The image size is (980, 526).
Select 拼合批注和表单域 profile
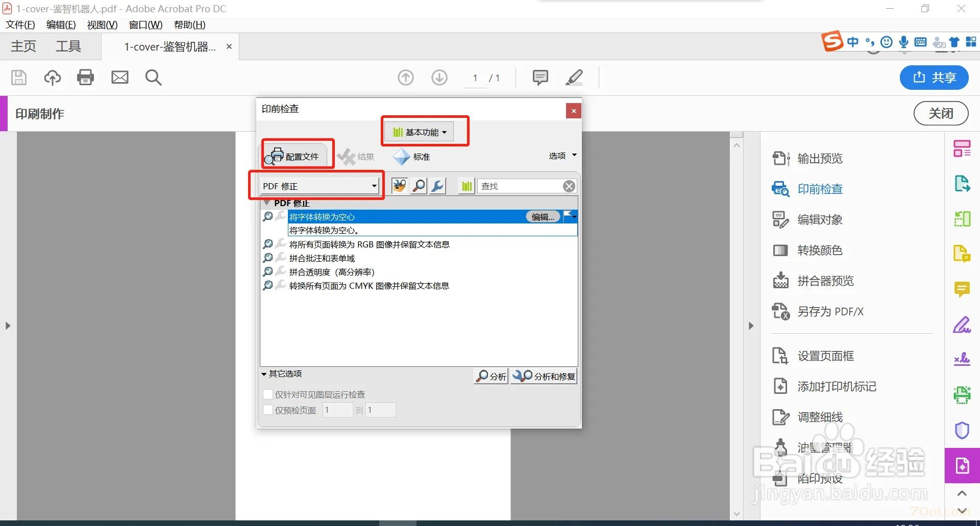point(322,258)
